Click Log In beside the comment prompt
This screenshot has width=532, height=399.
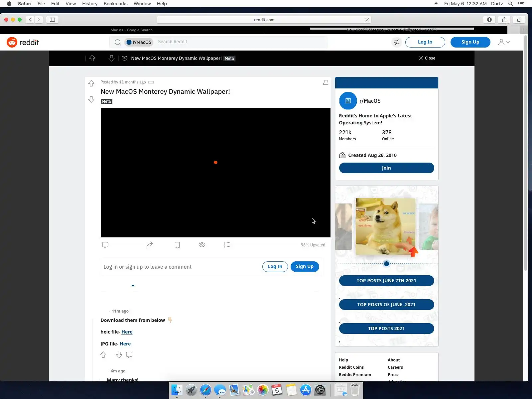(x=275, y=267)
